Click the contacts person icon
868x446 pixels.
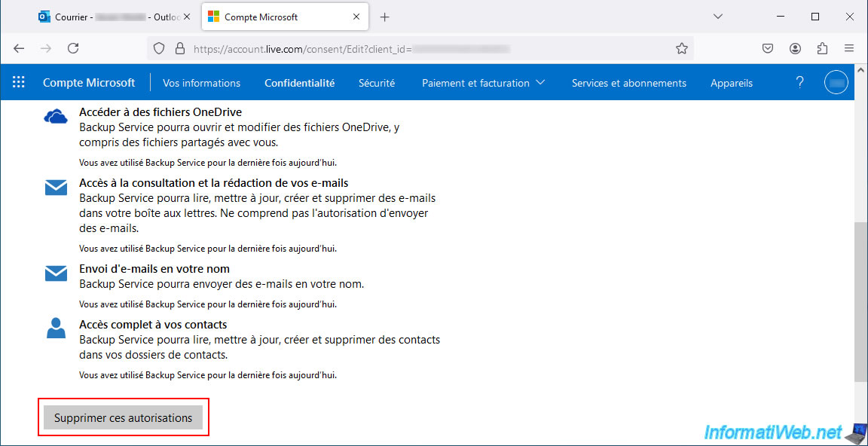[56, 328]
